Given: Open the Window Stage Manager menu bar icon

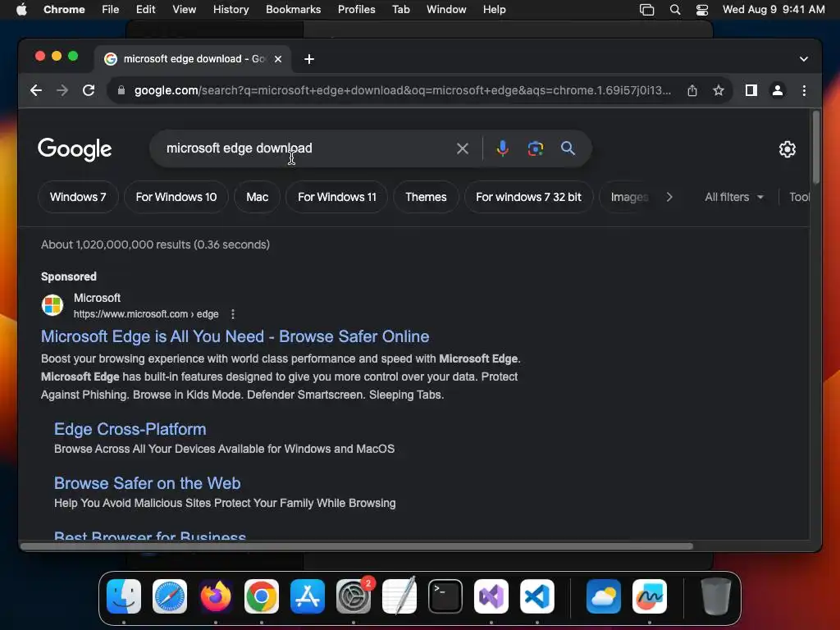Looking at the screenshot, I should 646,10.
